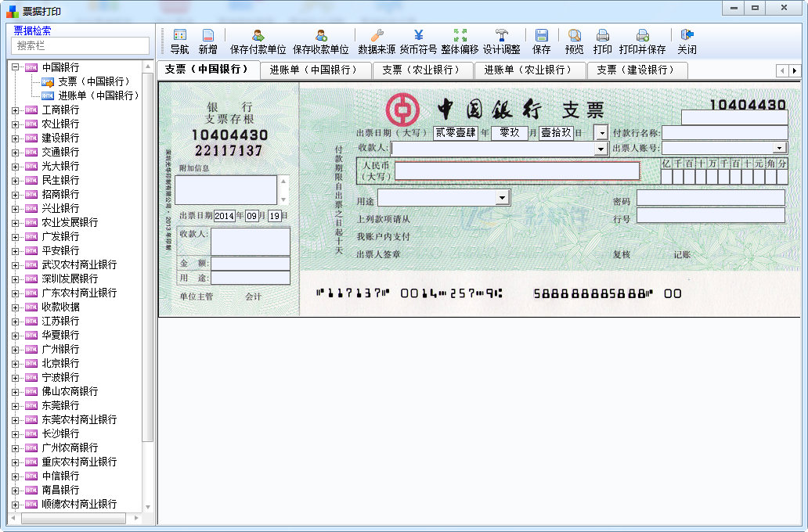
Task: Click the month field 零玖
Action: pos(509,133)
